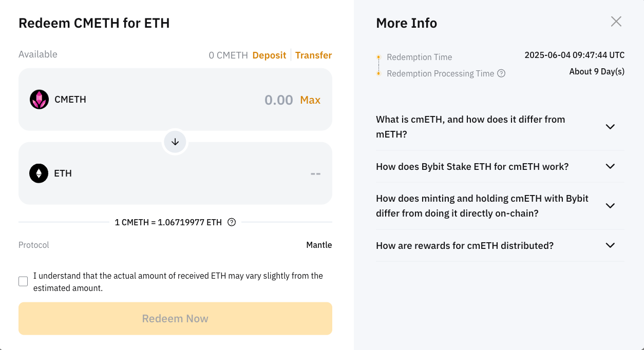
Task: Click the "How does Bybit Stake ETH" text
Action: [x=472, y=166]
